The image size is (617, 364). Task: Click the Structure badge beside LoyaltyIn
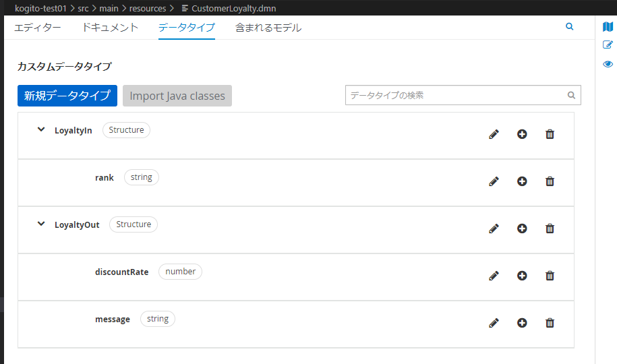click(126, 130)
